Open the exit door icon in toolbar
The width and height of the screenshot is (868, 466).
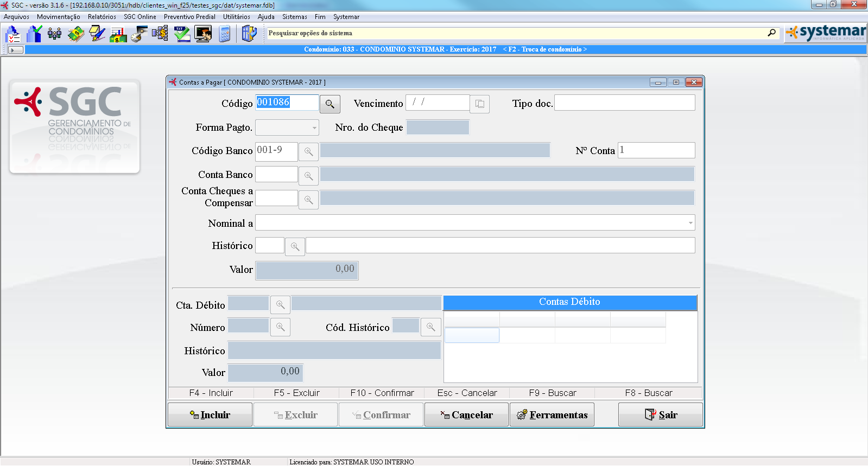pos(249,34)
